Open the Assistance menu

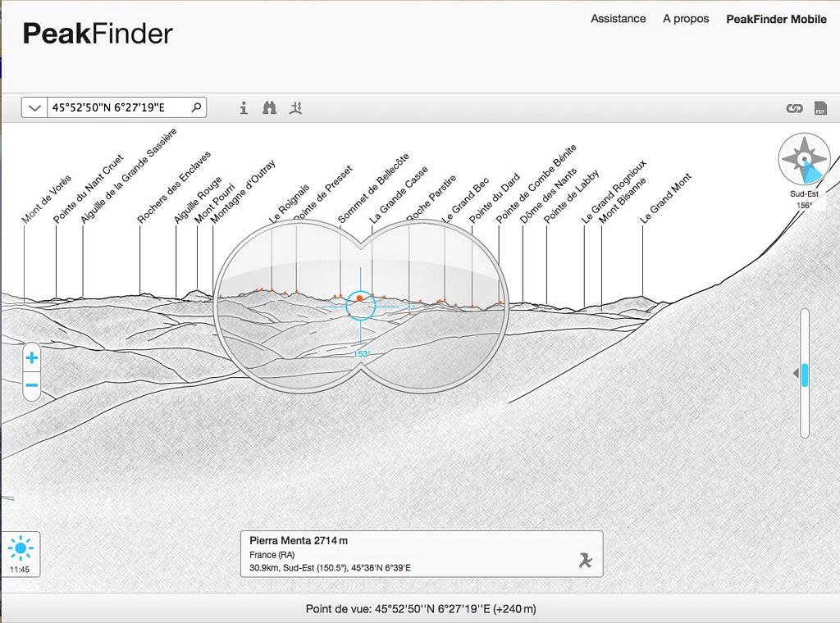(618, 19)
